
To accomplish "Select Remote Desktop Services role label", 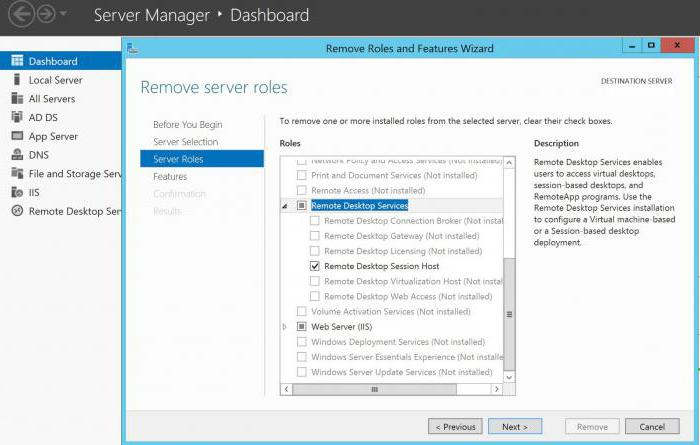I will [359, 205].
